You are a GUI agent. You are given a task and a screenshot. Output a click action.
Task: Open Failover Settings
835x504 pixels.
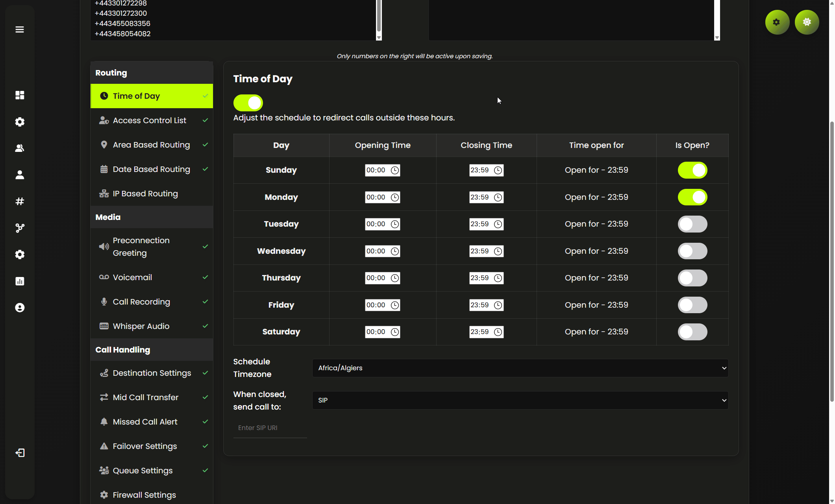coord(152,446)
